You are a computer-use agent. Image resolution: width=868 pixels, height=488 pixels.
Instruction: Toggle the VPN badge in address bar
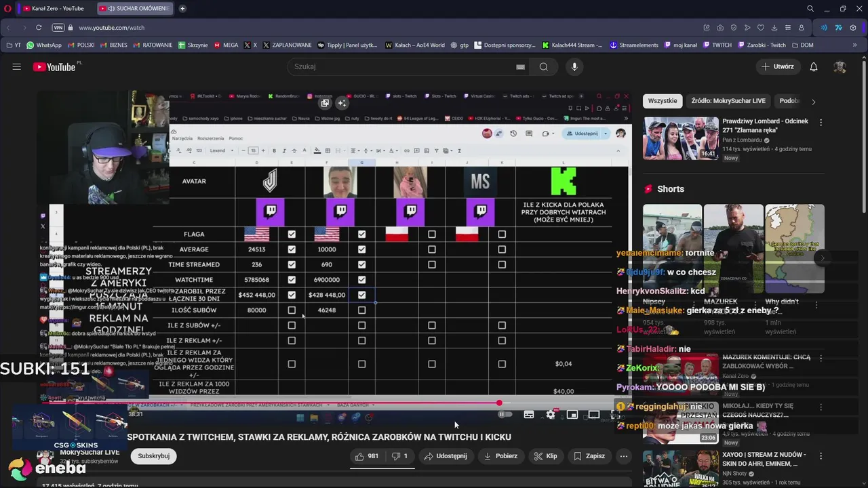click(x=58, y=28)
